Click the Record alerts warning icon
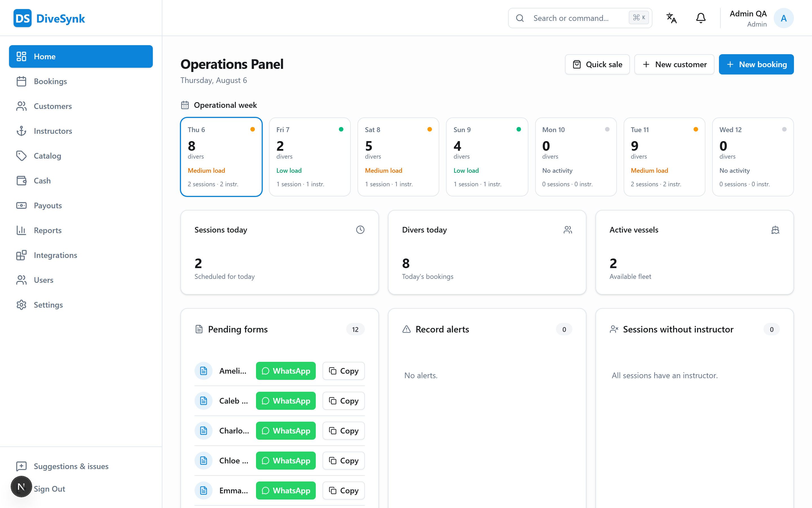This screenshot has height=508, width=812. pyautogui.click(x=406, y=329)
